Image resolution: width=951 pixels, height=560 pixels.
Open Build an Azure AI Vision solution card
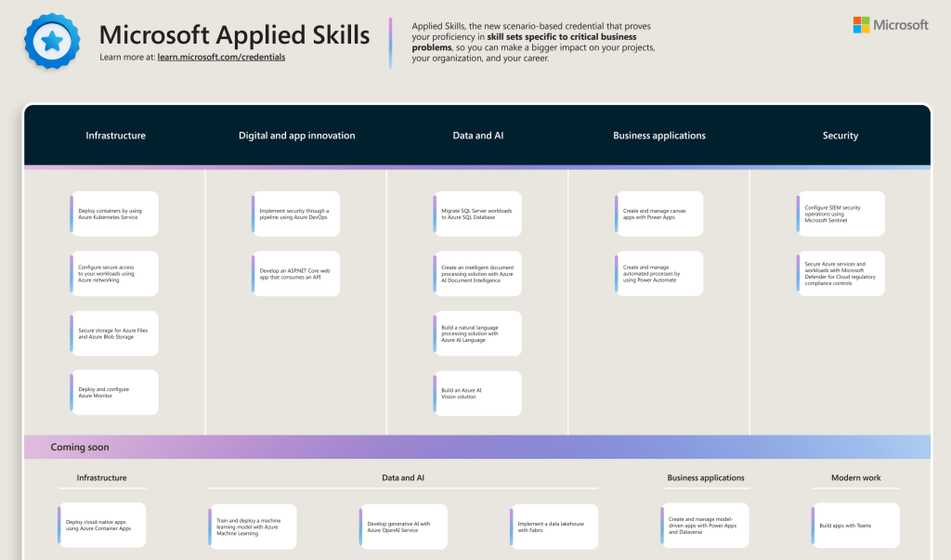(477, 393)
